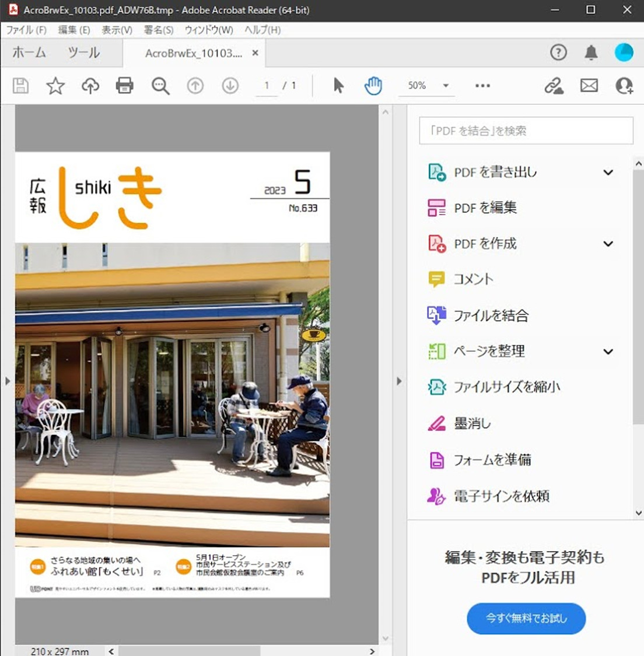Open the ウィンドウ(W) menu
Viewport: 644px width, 656px height.
coord(209,30)
